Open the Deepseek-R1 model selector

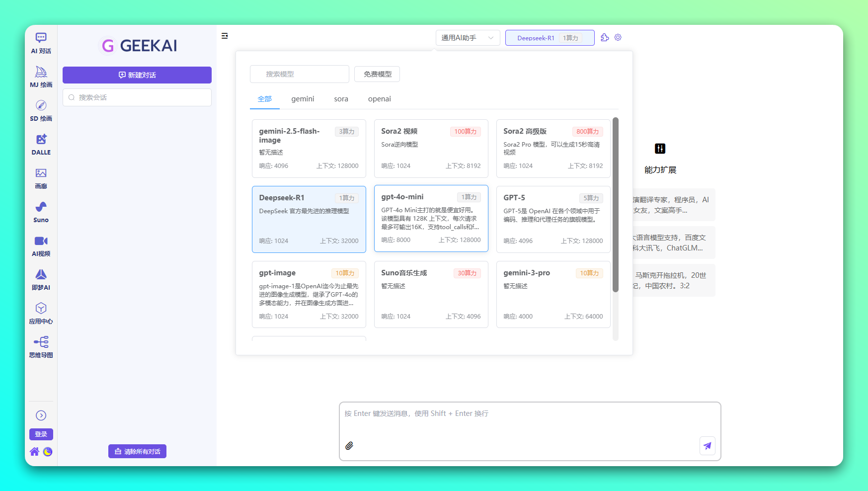[x=550, y=38]
